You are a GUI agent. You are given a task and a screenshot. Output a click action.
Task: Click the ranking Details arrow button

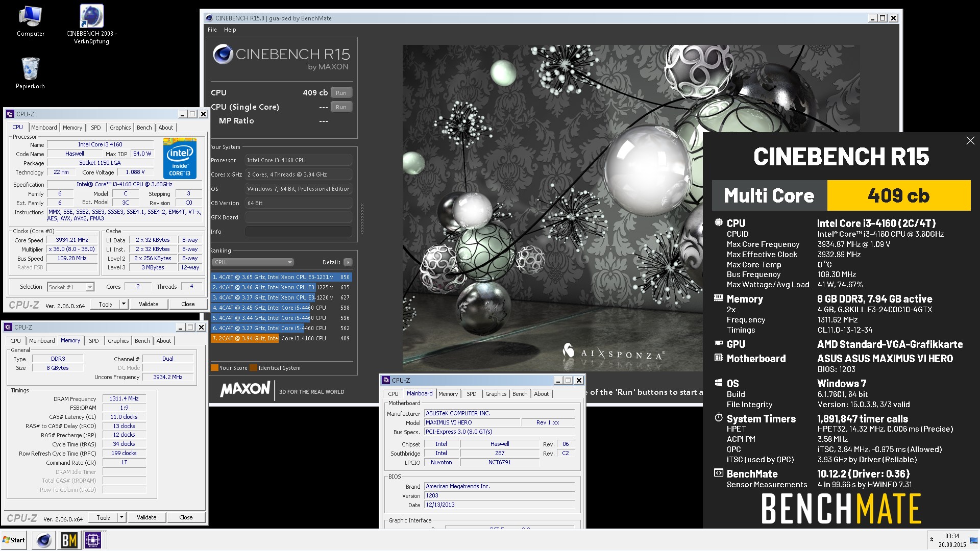348,262
